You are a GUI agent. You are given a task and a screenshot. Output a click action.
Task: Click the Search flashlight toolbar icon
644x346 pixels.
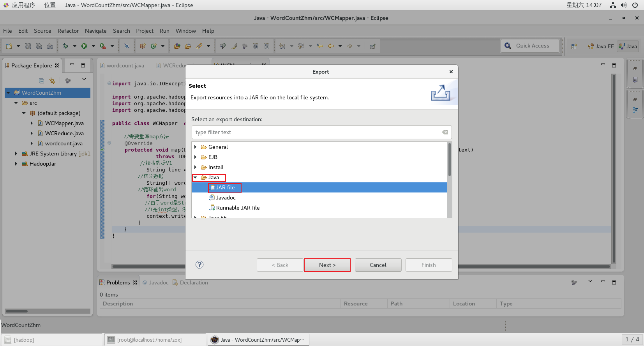(x=199, y=46)
